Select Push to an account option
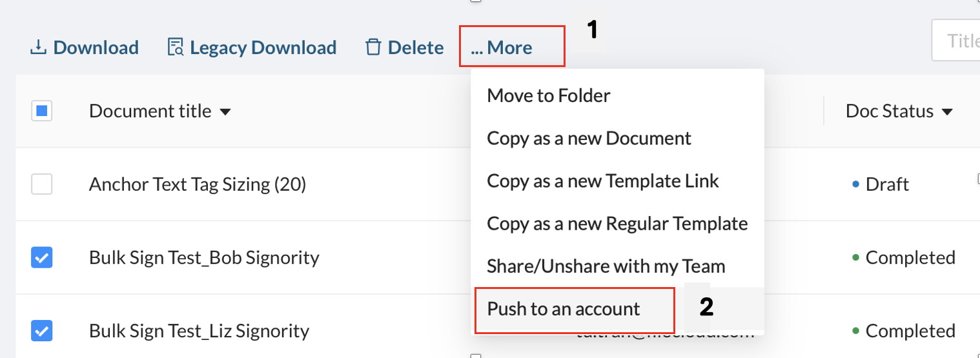 point(564,308)
